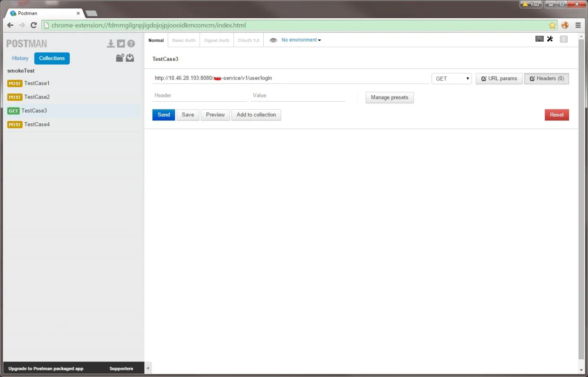
Task: Open the help question mark icon
Action: 131,44
